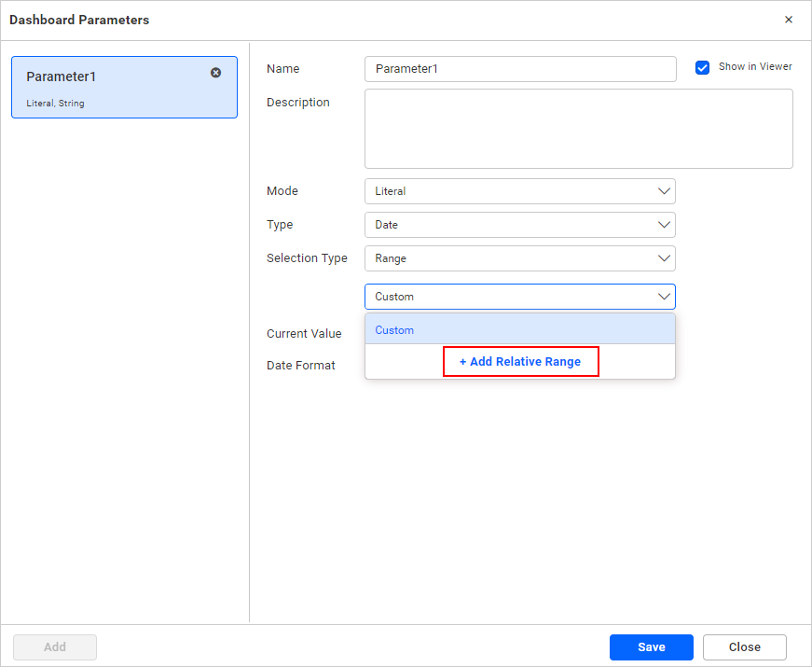Close the Dashboard Parameters dialog
This screenshot has width=812, height=667.
tap(789, 19)
